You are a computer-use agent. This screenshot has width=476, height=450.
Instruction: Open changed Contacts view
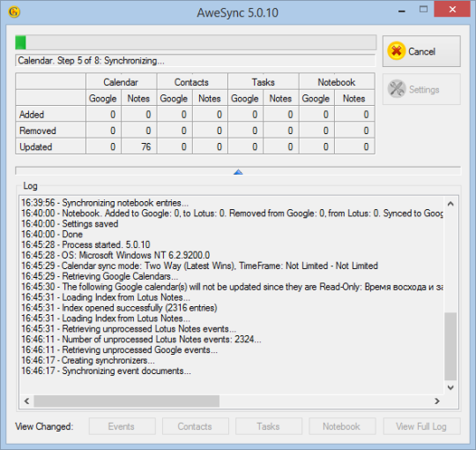point(196,426)
